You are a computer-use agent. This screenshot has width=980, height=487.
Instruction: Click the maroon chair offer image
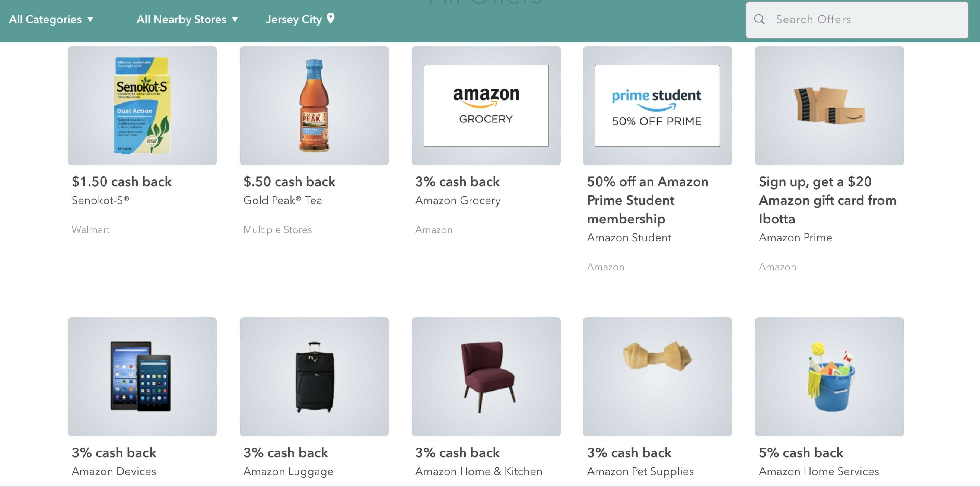[x=486, y=376]
